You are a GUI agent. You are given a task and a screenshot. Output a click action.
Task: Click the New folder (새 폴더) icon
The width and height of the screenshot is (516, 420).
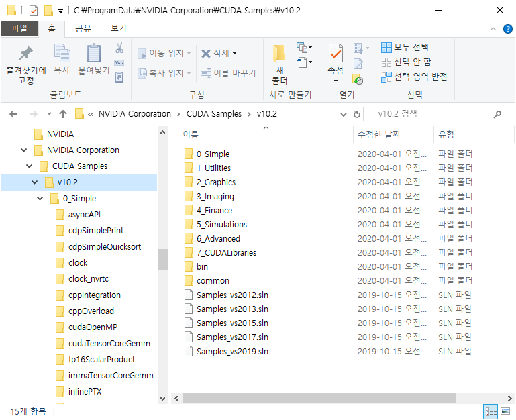tap(279, 53)
